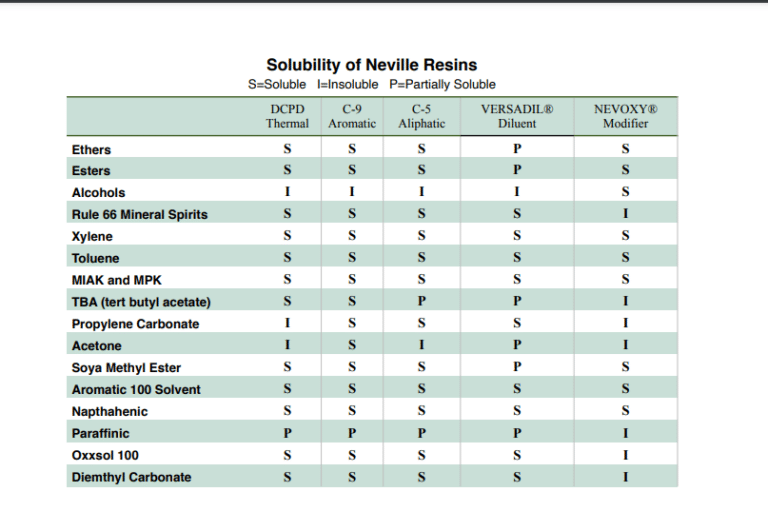Select the 'TBA (tert butyl acetate)' row label
Image resolution: width=768 pixels, height=531 pixels.
tap(141, 302)
